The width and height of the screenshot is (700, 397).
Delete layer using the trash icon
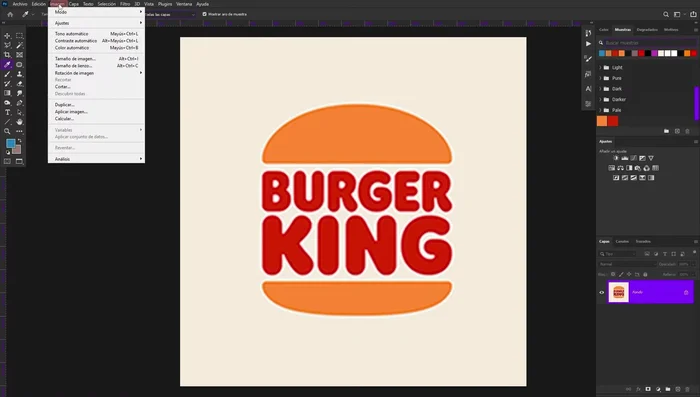(x=688, y=389)
